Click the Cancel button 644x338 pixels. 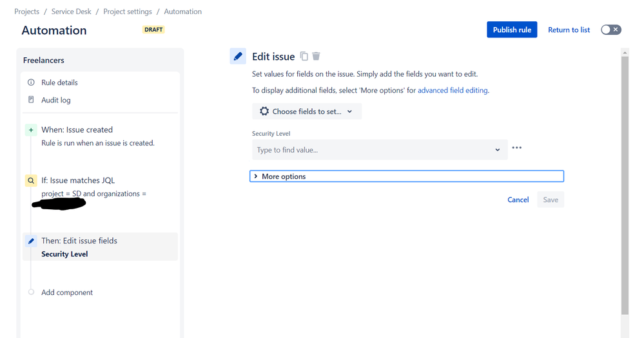point(518,200)
